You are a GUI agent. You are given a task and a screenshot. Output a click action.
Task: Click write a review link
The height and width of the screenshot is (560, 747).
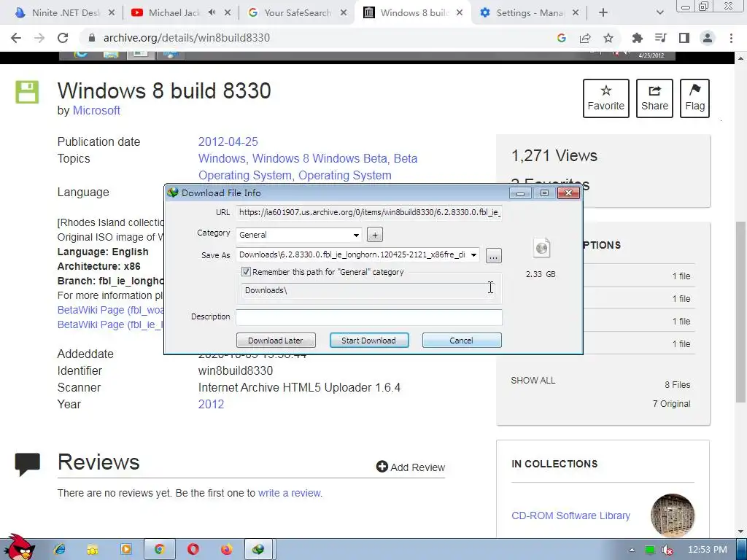pyautogui.click(x=290, y=494)
